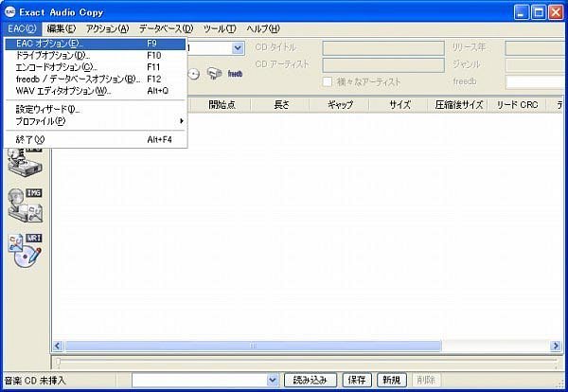Focus the freedb category field

[536, 82]
